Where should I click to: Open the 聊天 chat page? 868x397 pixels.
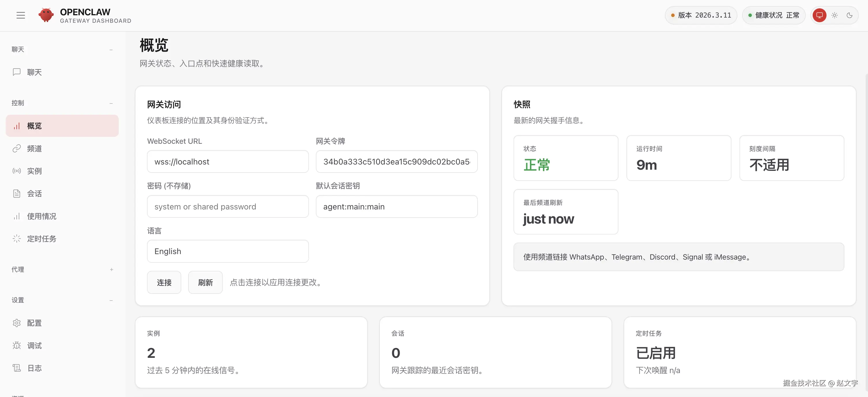point(34,72)
